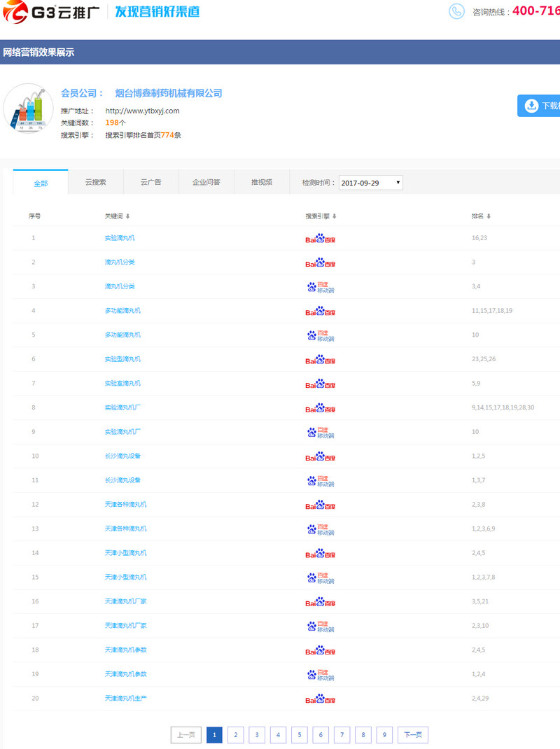Open the company website URL link
Screen dimensions: 560x749
click(142, 111)
